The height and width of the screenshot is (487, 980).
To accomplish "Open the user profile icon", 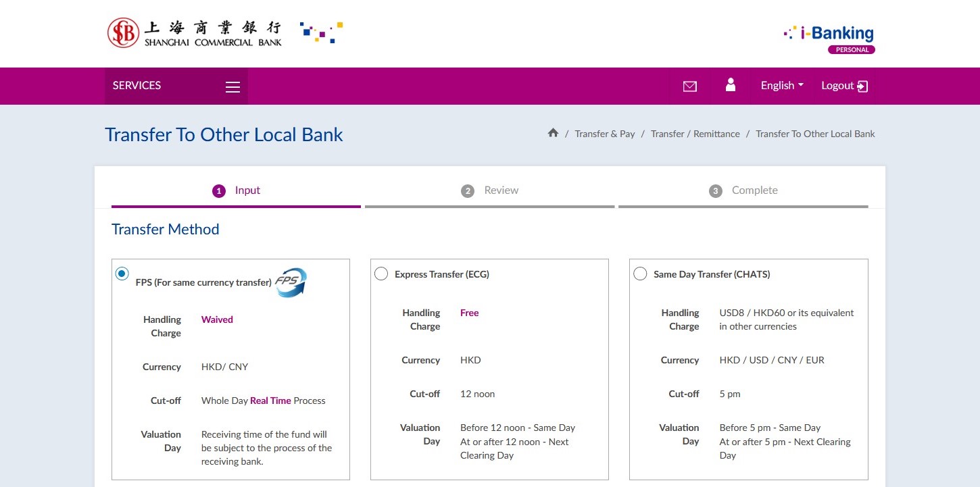I will click(730, 84).
